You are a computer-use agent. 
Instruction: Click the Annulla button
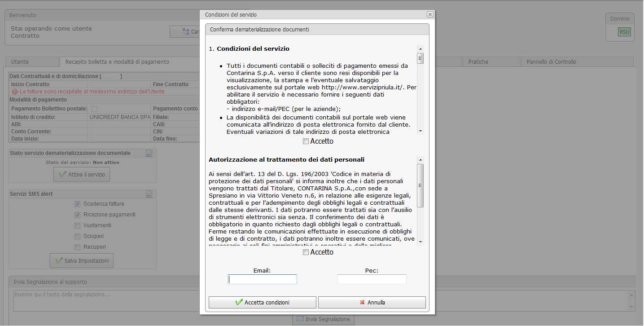pos(372,303)
